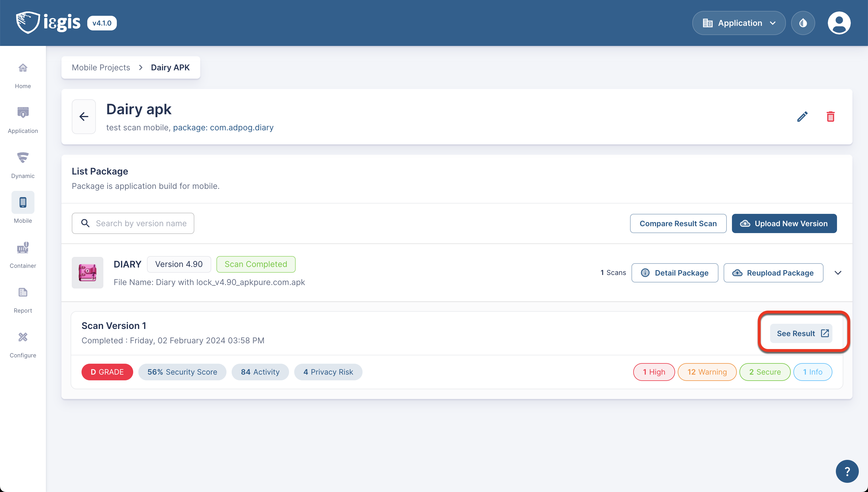Screen dimensions: 868x492
Task: Open the Application dropdown in header
Action: coord(739,23)
